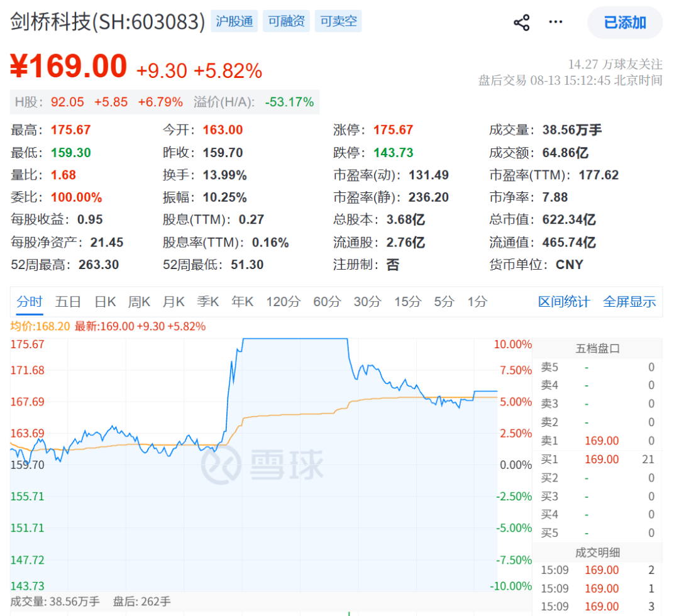The image size is (679, 616).
Task: Click the 盘后: 262手 label
Action: click(x=141, y=602)
